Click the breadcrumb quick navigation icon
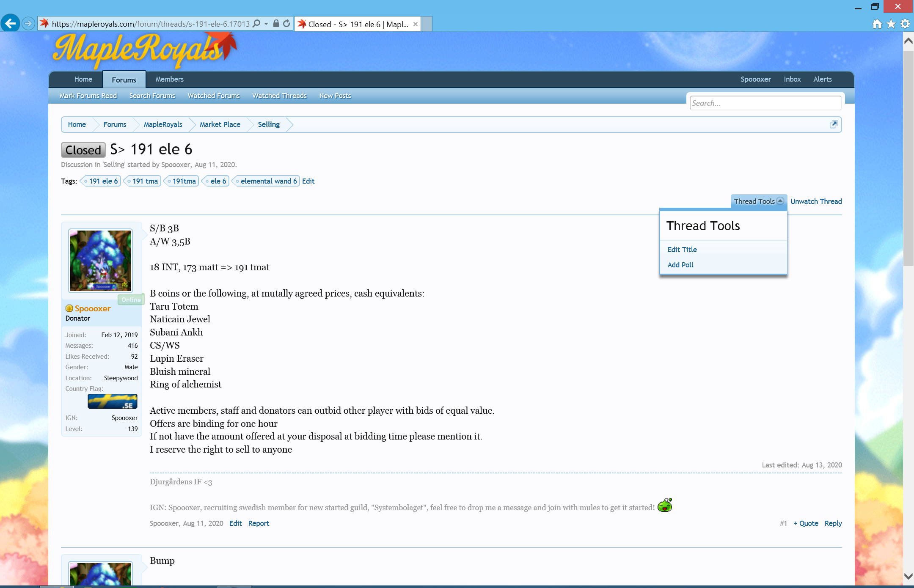914x588 pixels. 833,124
